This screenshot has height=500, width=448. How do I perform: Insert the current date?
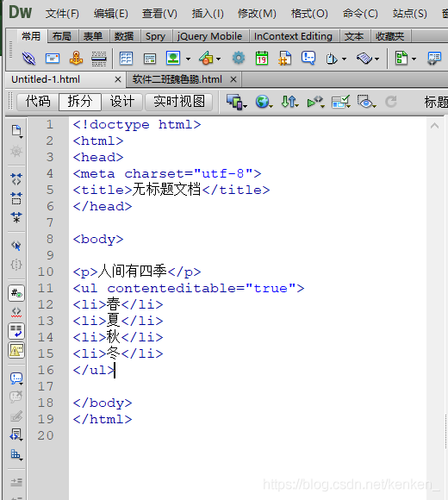pyautogui.click(x=262, y=59)
